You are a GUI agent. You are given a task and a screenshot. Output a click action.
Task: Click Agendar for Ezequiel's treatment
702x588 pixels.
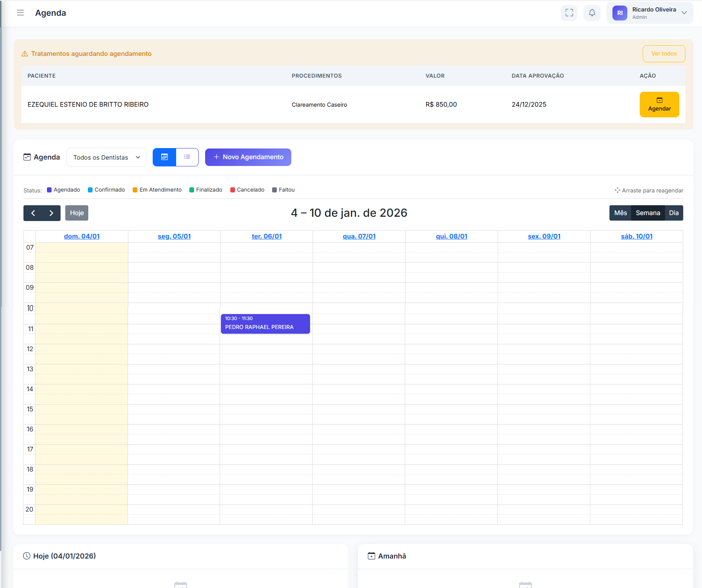[x=659, y=105]
